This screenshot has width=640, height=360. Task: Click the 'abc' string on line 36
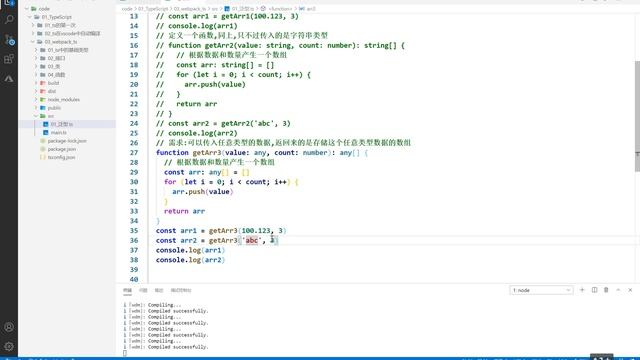point(252,240)
